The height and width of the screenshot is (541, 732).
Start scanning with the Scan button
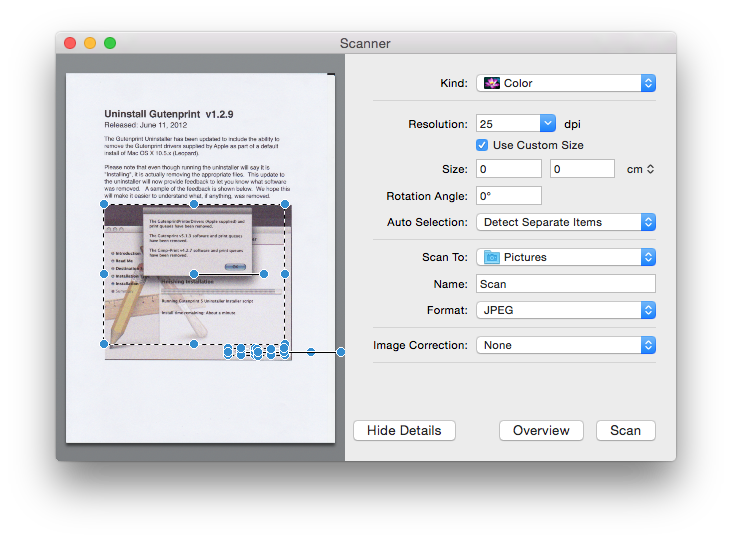626,430
